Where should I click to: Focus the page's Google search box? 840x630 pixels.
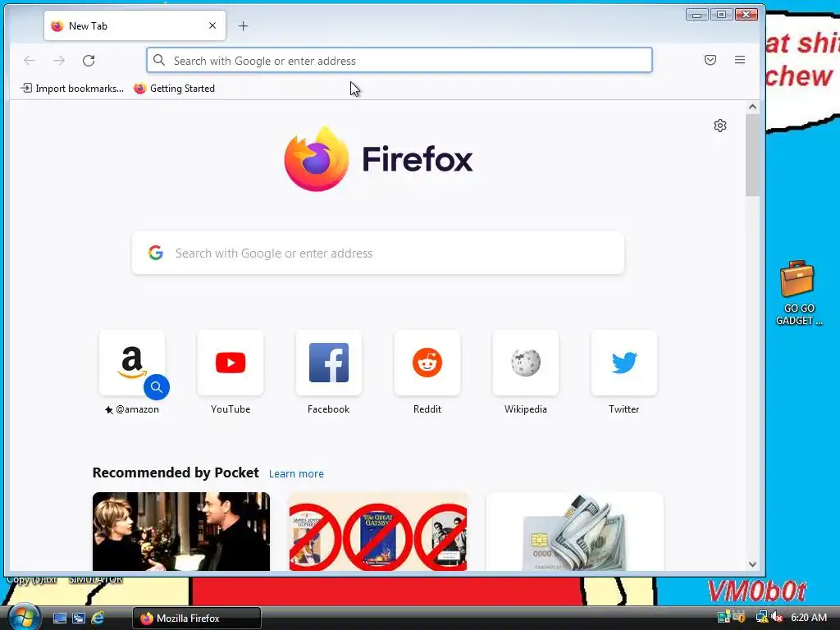[x=378, y=253]
